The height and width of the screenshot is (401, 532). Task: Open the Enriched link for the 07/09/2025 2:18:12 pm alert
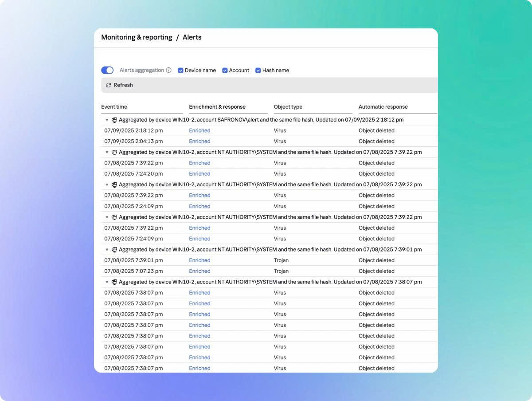pos(199,130)
